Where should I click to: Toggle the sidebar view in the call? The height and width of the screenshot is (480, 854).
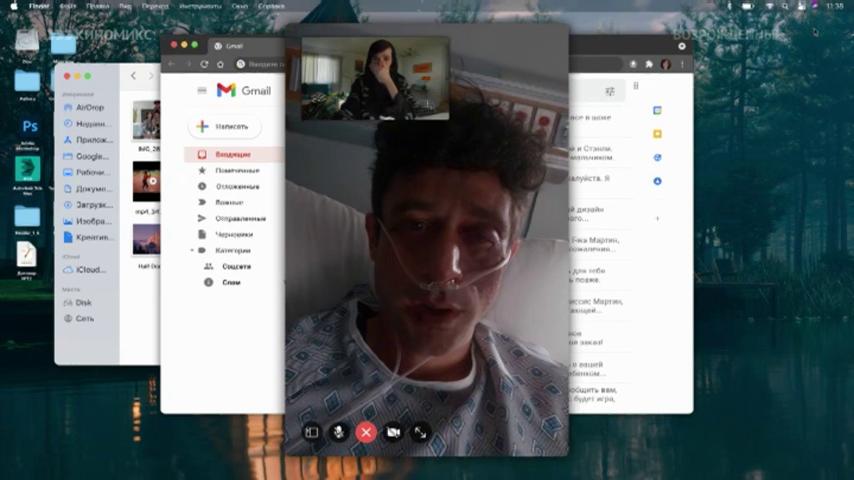coord(312,433)
